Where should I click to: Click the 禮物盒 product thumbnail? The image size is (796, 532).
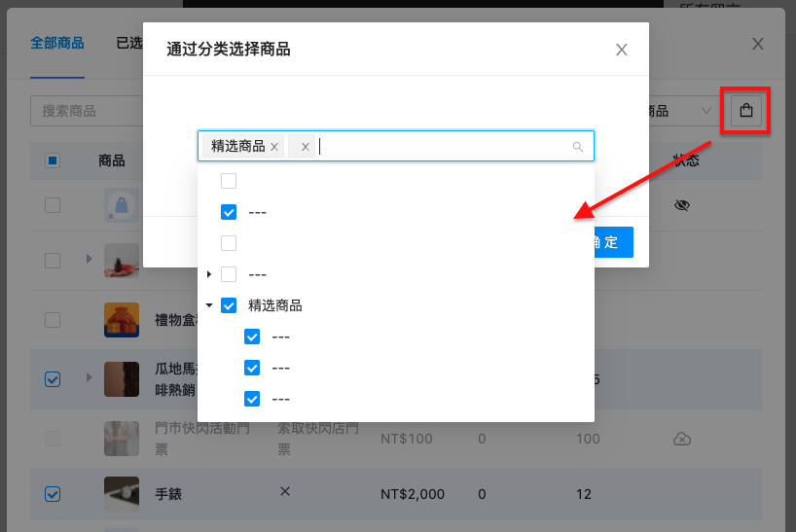122,320
